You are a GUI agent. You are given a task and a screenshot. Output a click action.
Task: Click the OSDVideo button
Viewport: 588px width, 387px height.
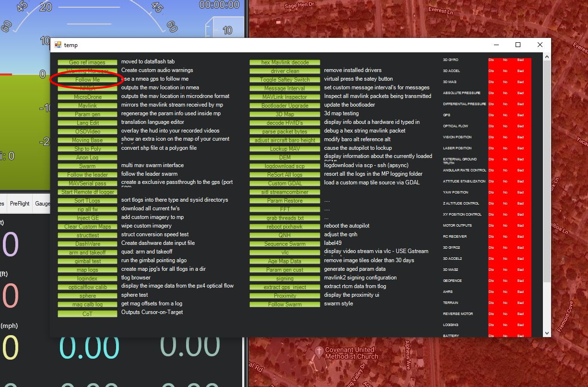click(x=87, y=132)
